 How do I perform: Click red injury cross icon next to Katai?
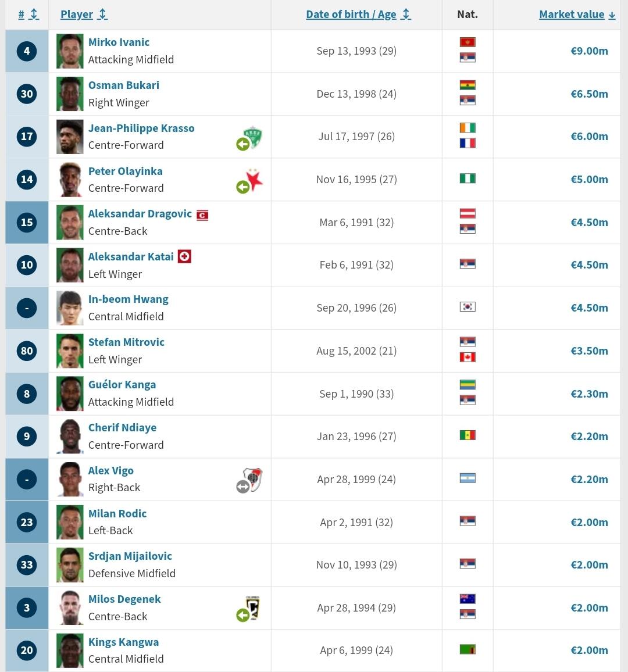[184, 256]
